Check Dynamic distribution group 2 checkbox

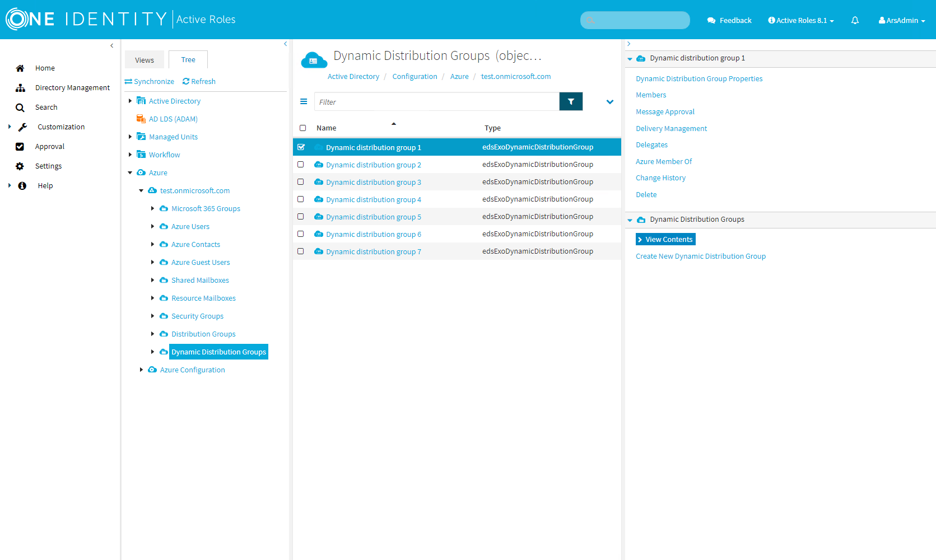301,165
